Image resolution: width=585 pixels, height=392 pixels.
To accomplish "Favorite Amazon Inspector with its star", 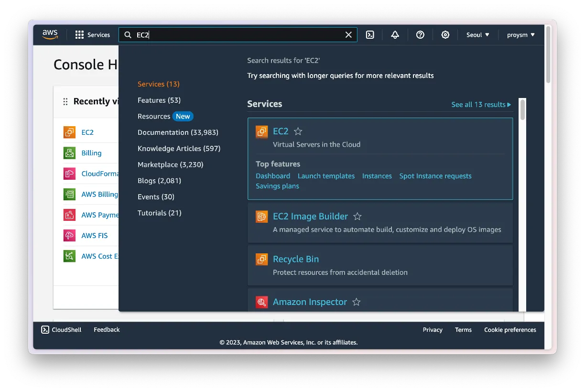I will (356, 302).
